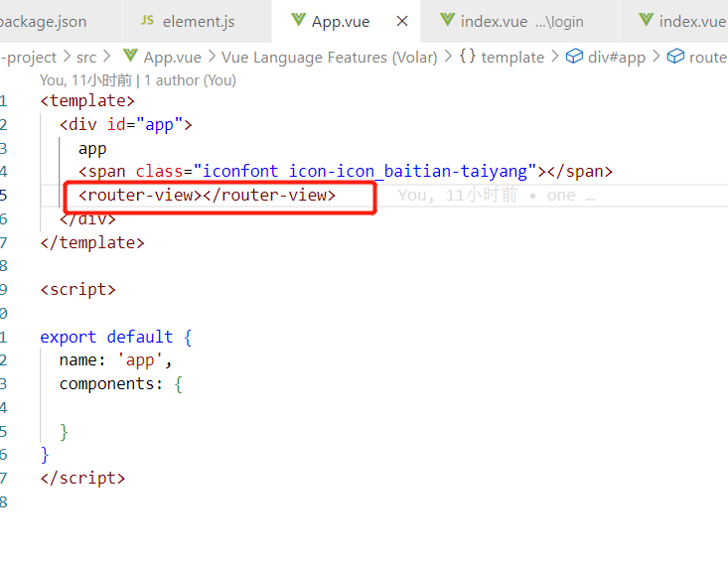Screen dimensions: 728x565
Task: Click the Vue icon on App.vue tab
Action: click(x=299, y=20)
